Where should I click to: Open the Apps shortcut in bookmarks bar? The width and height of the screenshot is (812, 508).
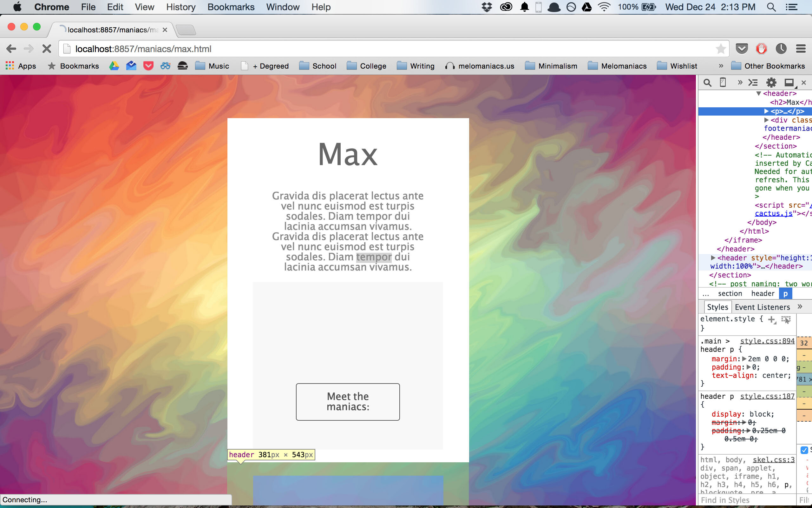click(x=21, y=66)
